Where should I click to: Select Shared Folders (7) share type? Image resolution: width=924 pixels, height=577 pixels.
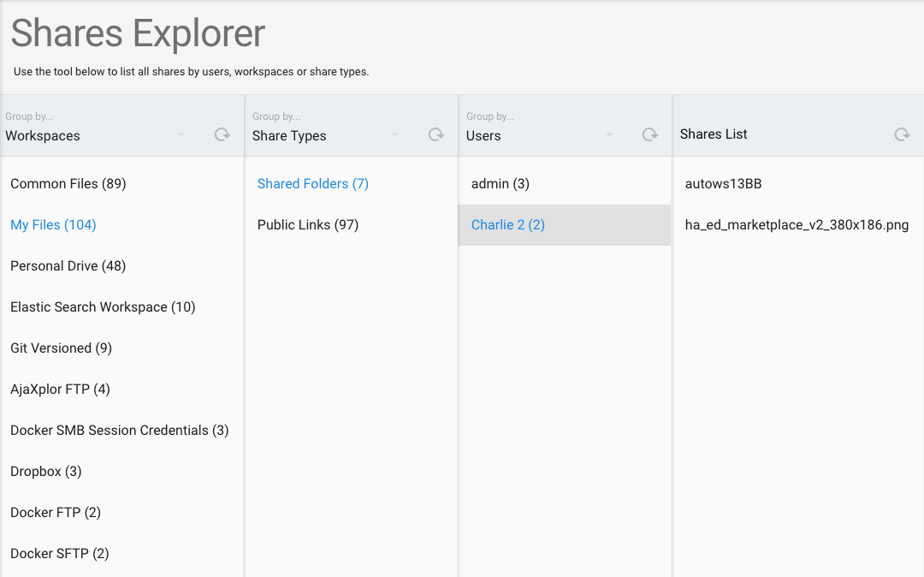(352, 184)
